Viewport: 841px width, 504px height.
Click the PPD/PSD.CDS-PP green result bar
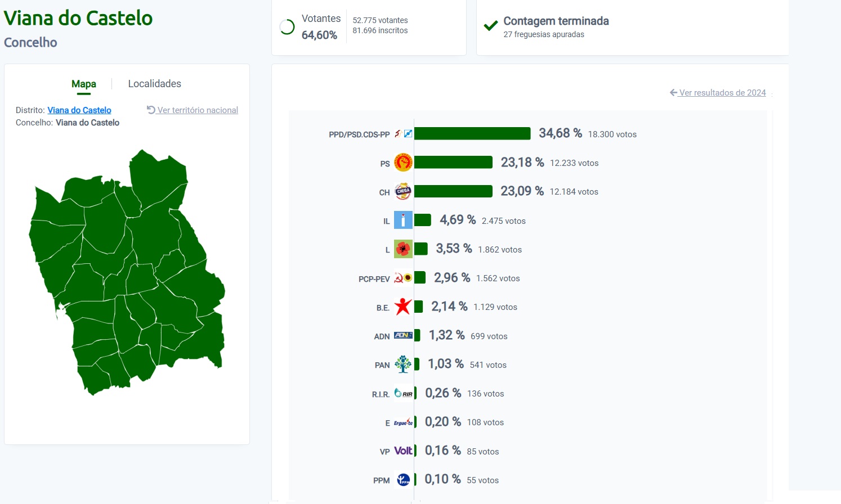point(472,133)
